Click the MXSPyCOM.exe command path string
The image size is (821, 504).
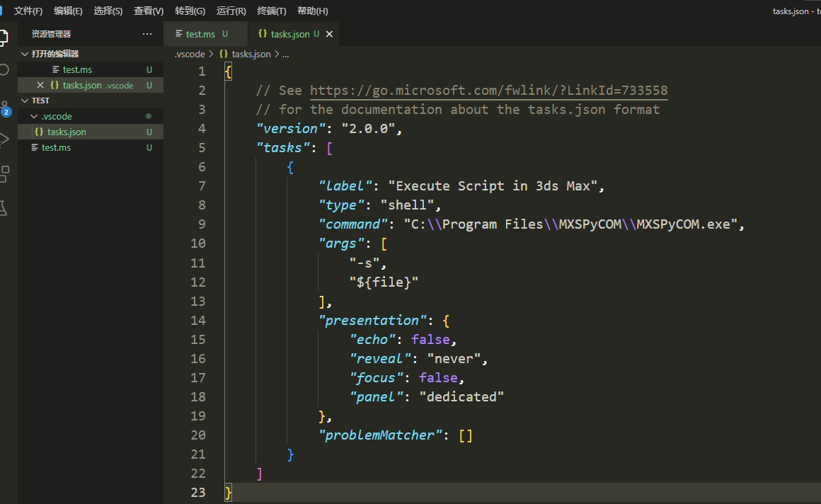click(x=570, y=224)
